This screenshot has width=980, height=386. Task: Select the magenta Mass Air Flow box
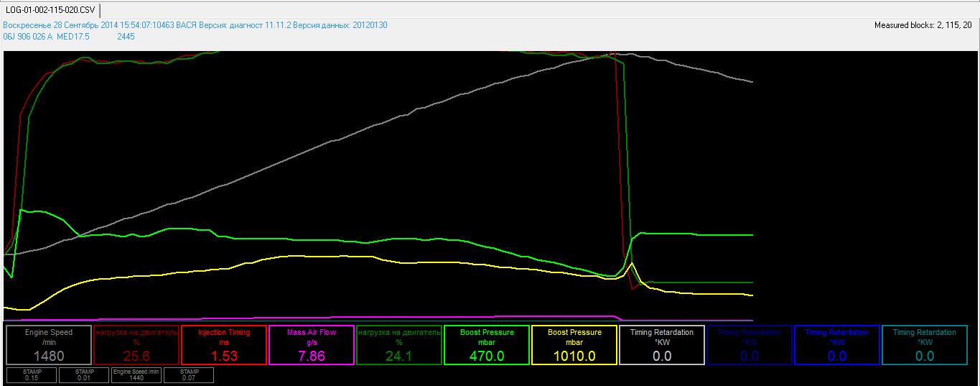312,345
